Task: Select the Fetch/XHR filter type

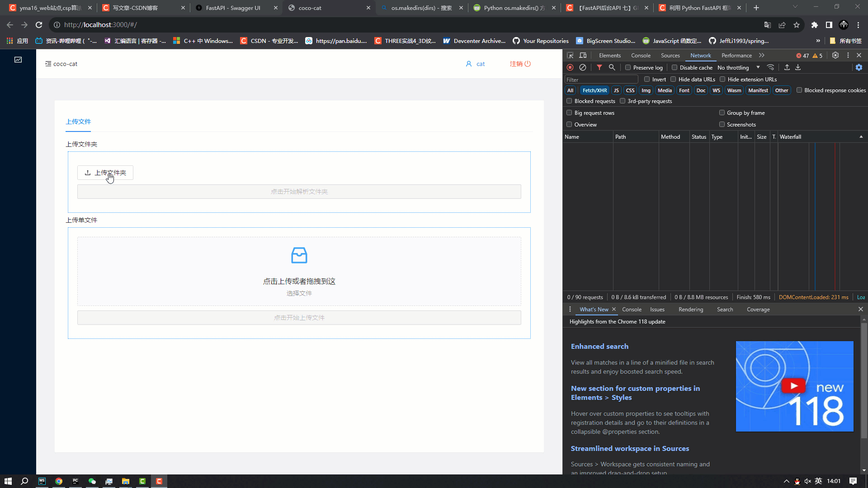Action: [x=594, y=90]
